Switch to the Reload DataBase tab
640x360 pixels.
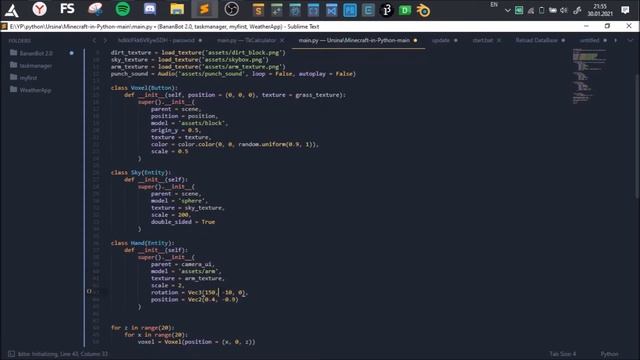click(536, 40)
